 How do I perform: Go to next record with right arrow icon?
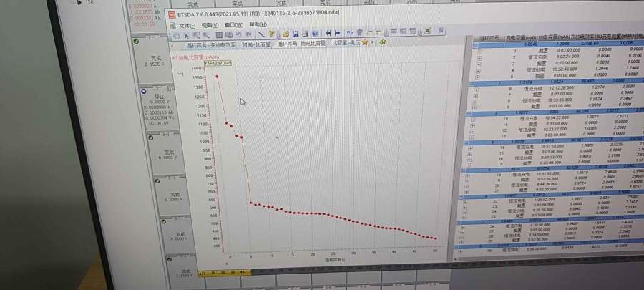coord(336,33)
